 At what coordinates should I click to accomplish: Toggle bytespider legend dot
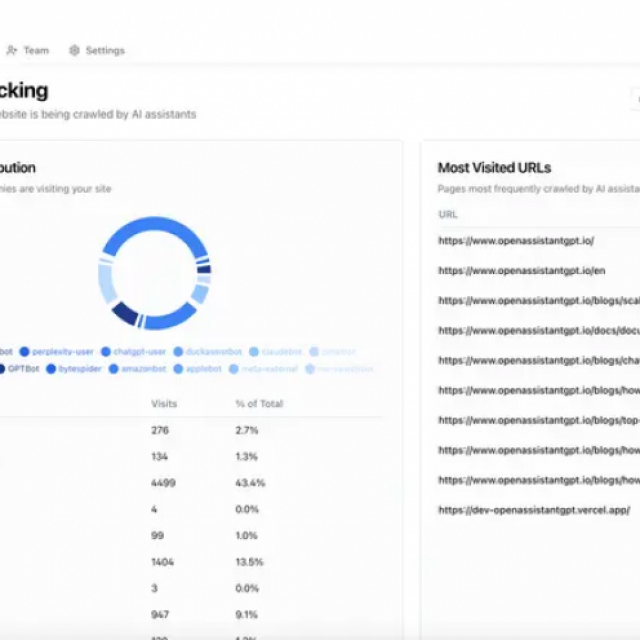[x=51, y=369]
